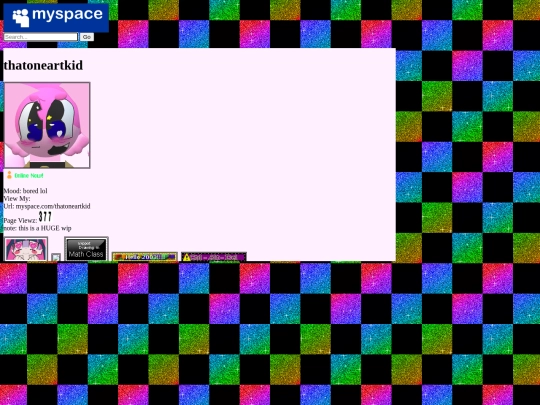Click the myspace.com/thatoneartkid URL text
Viewport: 540px width, 405px height.
point(53,206)
